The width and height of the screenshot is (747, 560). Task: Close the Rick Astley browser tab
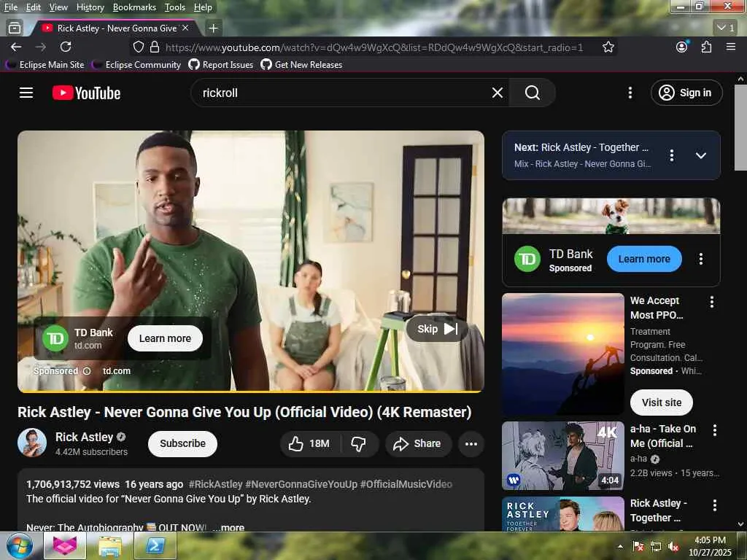coord(185,28)
